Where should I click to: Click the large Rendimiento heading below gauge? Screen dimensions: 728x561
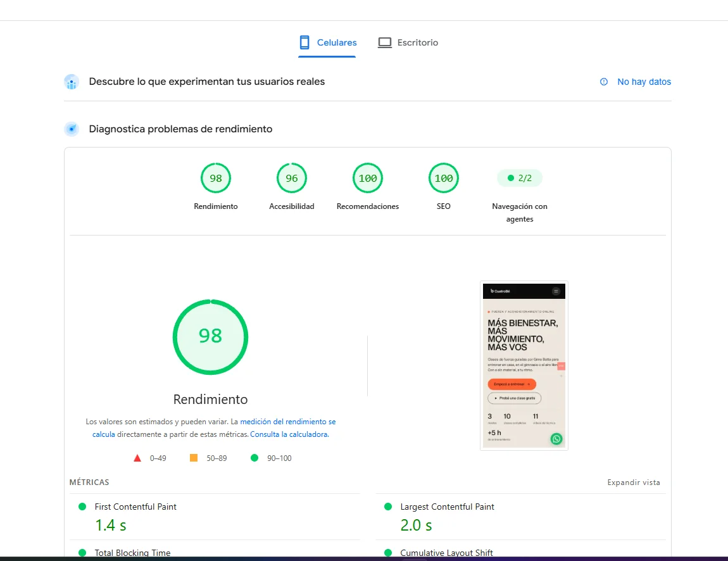[210, 400]
